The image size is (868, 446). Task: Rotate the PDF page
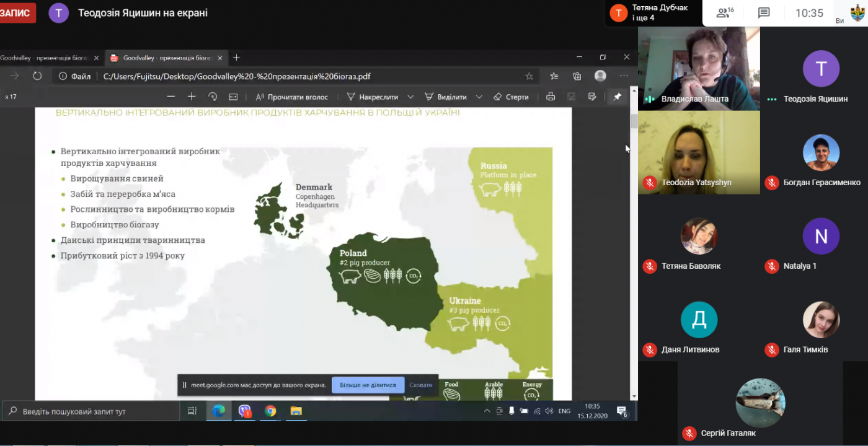213,97
